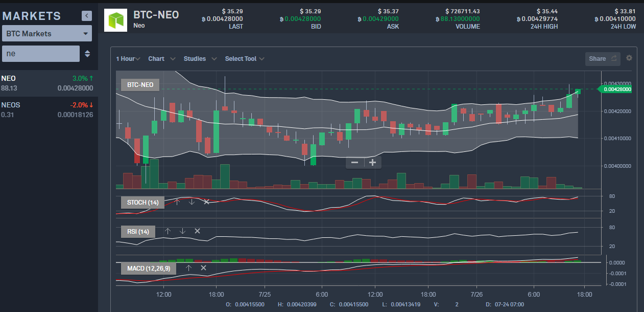Remove the RSI (14) study
The image size is (644, 312).
[197, 231]
